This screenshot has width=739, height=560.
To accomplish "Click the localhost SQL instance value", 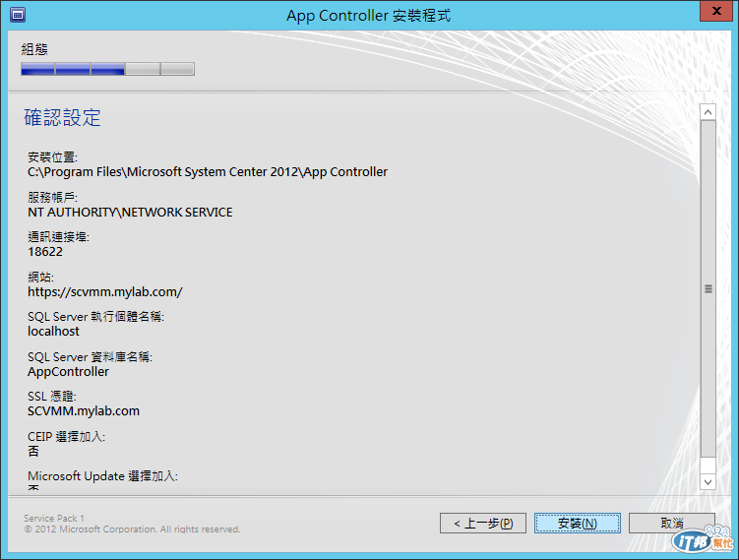I will pos(53,332).
